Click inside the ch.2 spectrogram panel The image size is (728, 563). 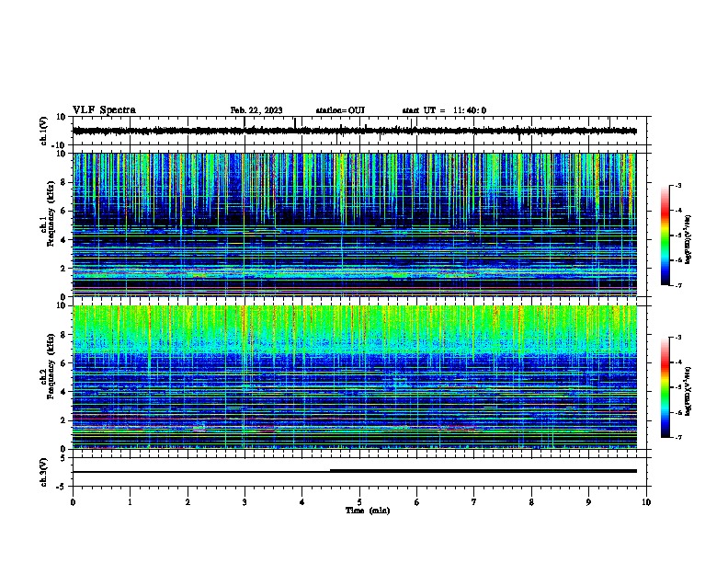[x=358, y=377]
